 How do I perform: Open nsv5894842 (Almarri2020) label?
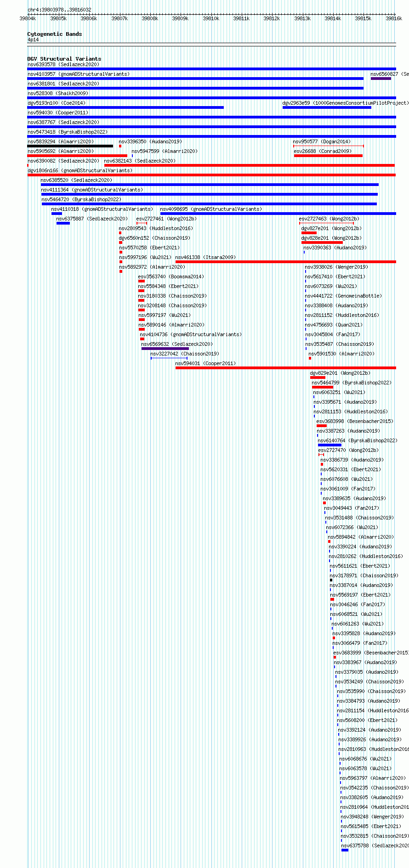coord(361,537)
